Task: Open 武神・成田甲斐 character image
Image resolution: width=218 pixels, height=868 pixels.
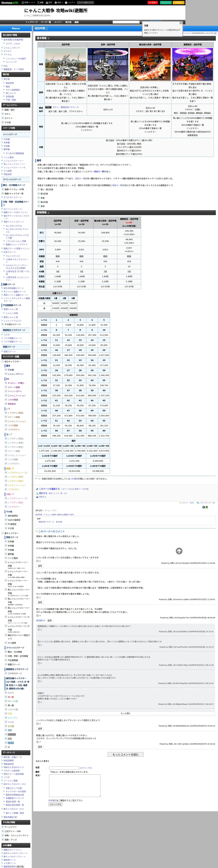Action: coord(108,64)
